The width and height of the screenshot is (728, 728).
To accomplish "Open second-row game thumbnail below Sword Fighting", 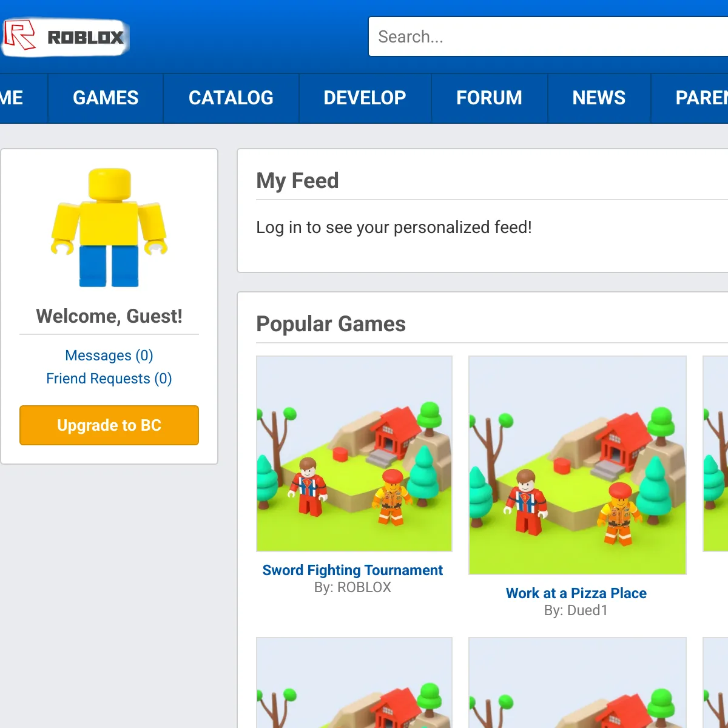I will (x=354, y=682).
